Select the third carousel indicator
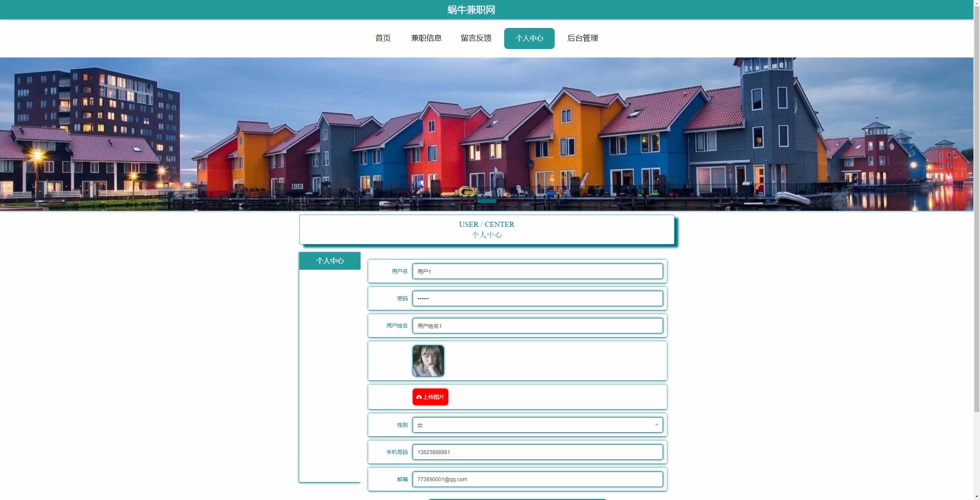Image resolution: width=980 pixels, height=500 pixels. coord(508,202)
